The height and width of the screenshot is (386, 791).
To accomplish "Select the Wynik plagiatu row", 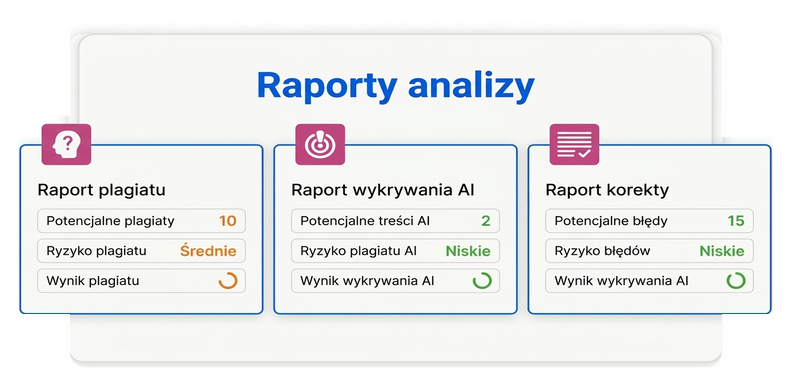I will click(x=141, y=281).
